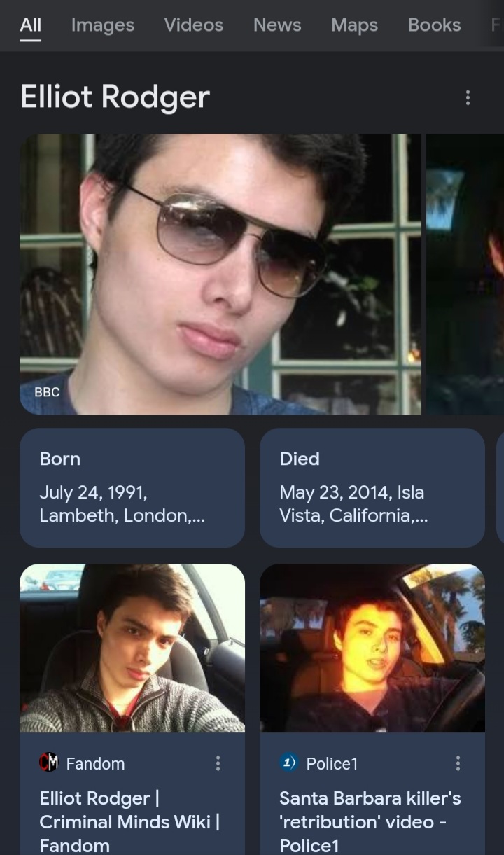Open the News tab
The width and height of the screenshot is (504, 855).
(x=277, y=25)
